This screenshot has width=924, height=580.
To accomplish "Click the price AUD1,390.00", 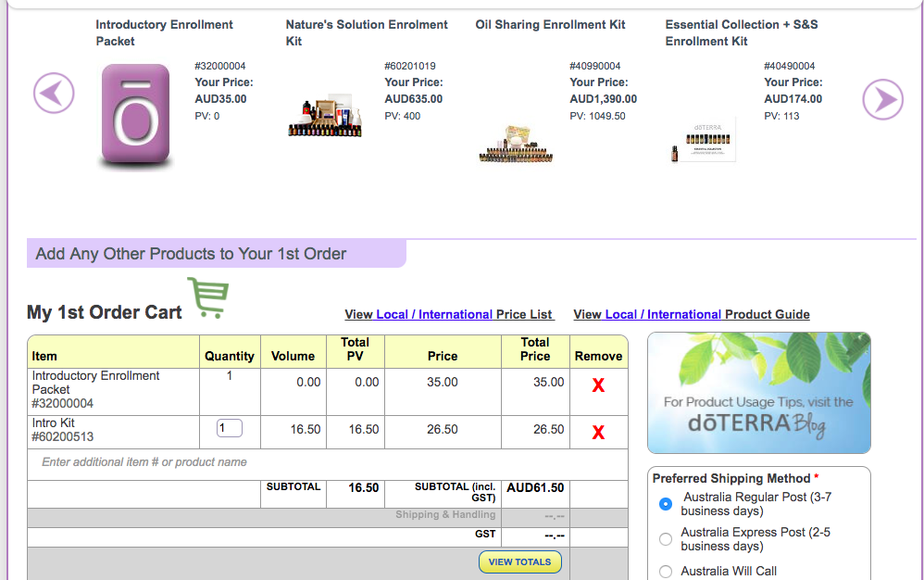I will 604,99.
